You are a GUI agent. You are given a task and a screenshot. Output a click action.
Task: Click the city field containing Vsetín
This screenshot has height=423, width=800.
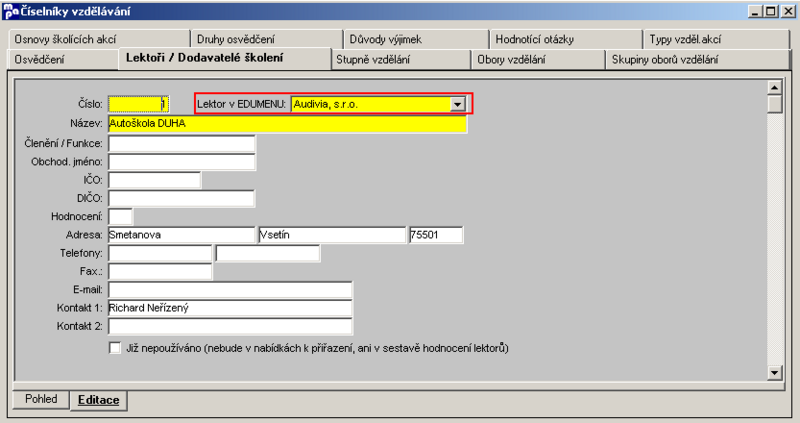pyautogui.click(x=332, y=235)
